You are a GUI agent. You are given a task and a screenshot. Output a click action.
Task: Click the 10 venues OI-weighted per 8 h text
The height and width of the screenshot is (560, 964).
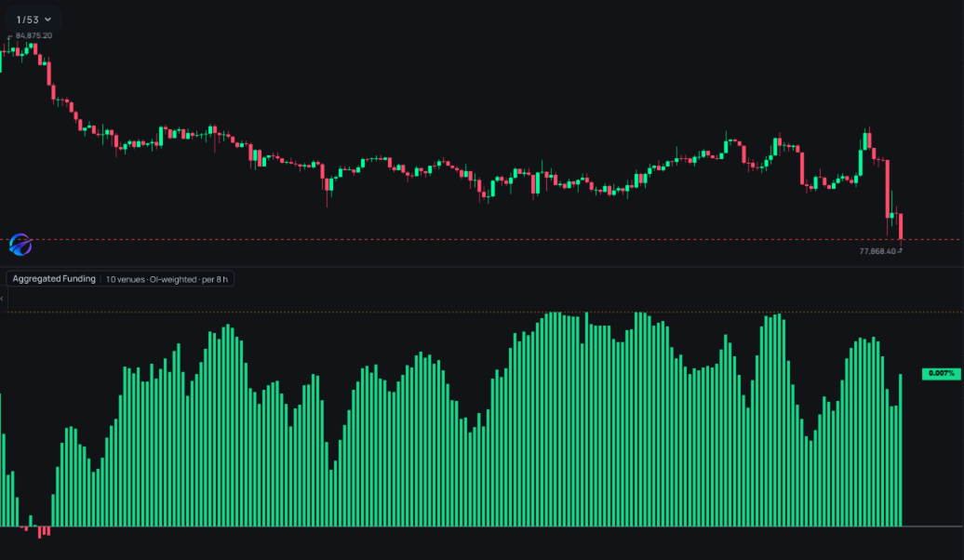[167, 280]
